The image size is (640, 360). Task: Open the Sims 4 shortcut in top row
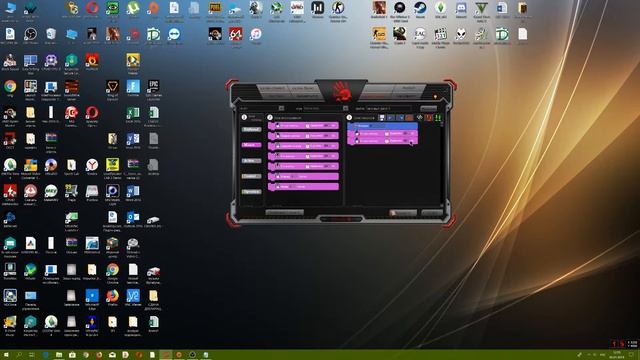pos(440,8)
